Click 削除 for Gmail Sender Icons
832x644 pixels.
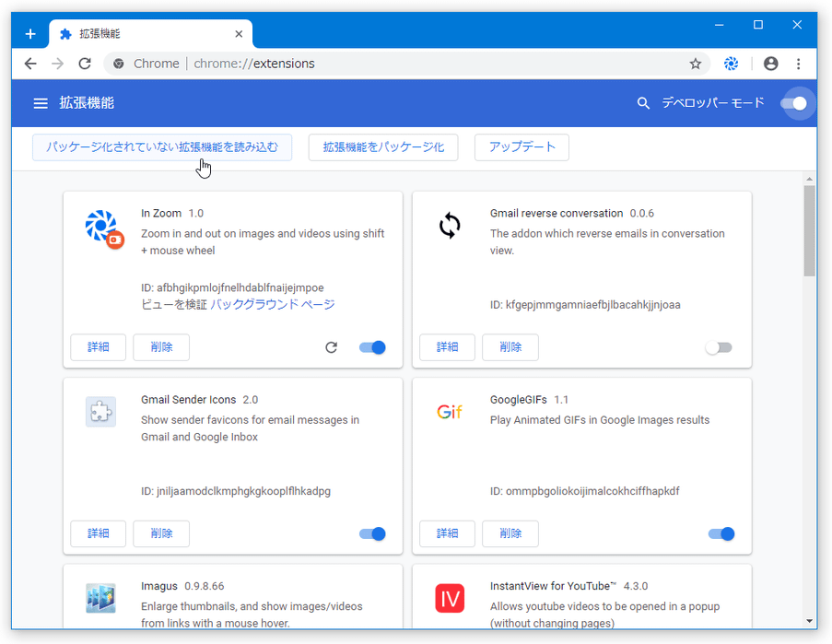point(161,533)
